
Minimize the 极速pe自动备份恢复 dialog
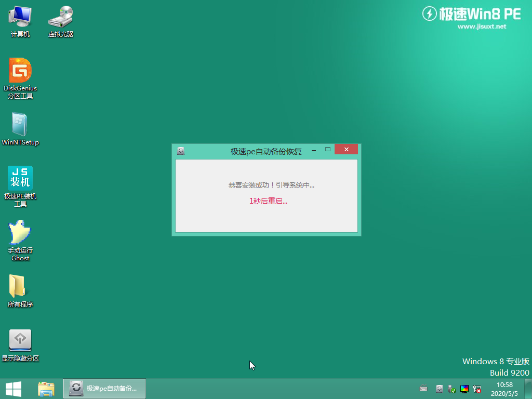(313, 150)
